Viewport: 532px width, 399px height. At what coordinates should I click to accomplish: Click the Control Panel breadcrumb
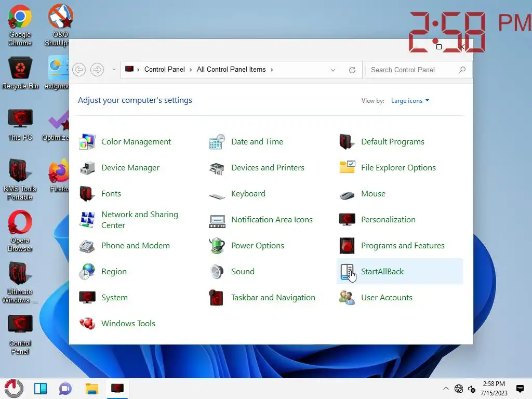pos(165,70)
